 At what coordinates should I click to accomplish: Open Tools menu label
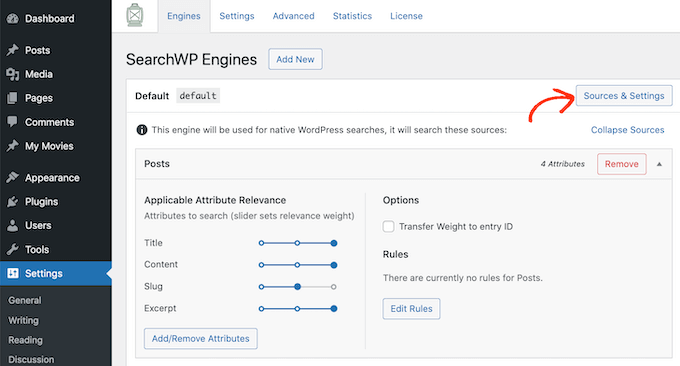pyautogui.click(x=37, y=250)
